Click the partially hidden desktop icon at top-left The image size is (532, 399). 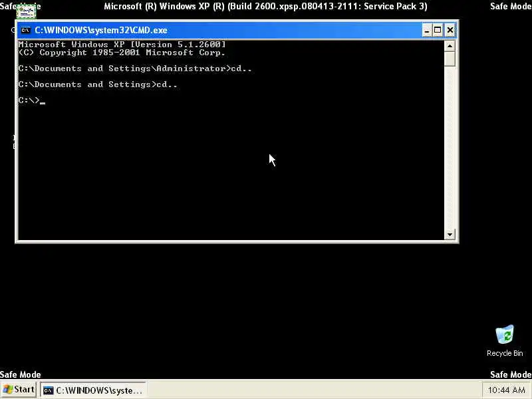pyautogui.click(x=26, y=11)
